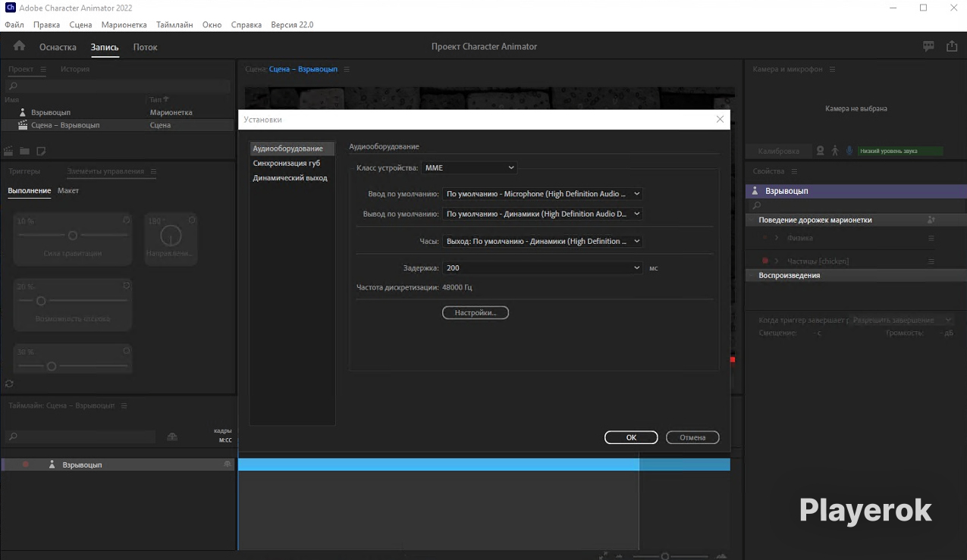
Task: Open the Сцена panel menu icon
Action: coord(347,70)
